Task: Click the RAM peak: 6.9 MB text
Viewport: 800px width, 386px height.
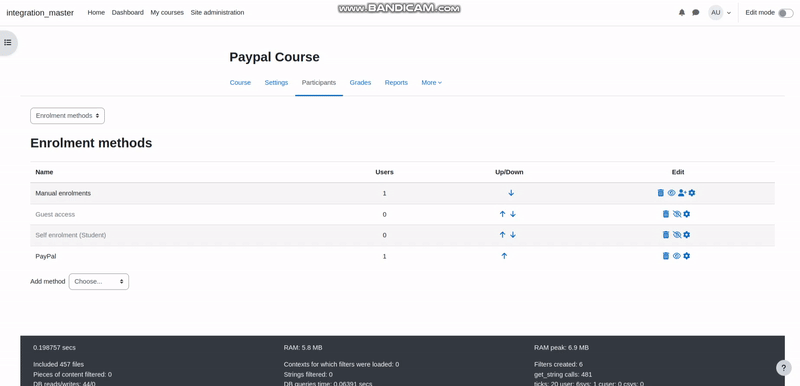Action: click(561, 348)
